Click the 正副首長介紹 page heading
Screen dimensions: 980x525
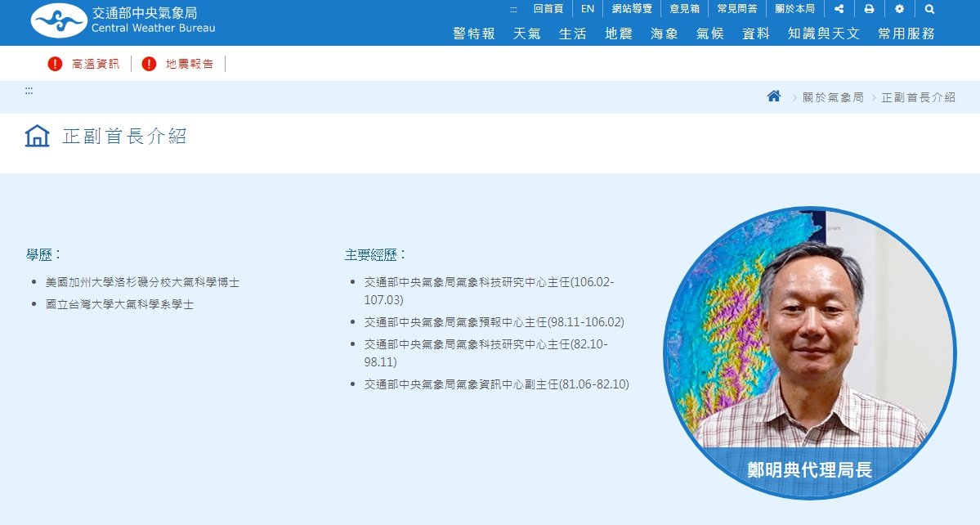124,137
